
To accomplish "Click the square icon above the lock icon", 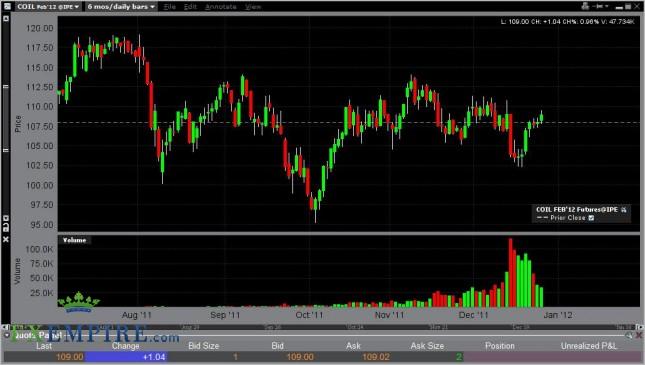I will pyautogui.click(x=6, y=218).
